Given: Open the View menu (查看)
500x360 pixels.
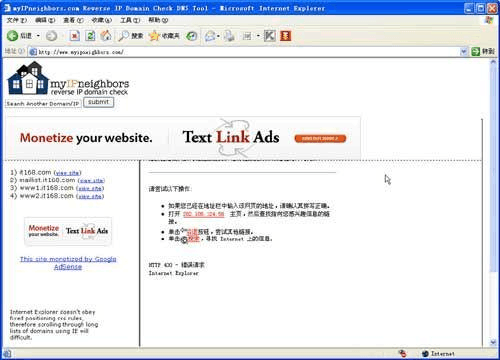Looking at the screenshot, I should (x=73, y=20).
